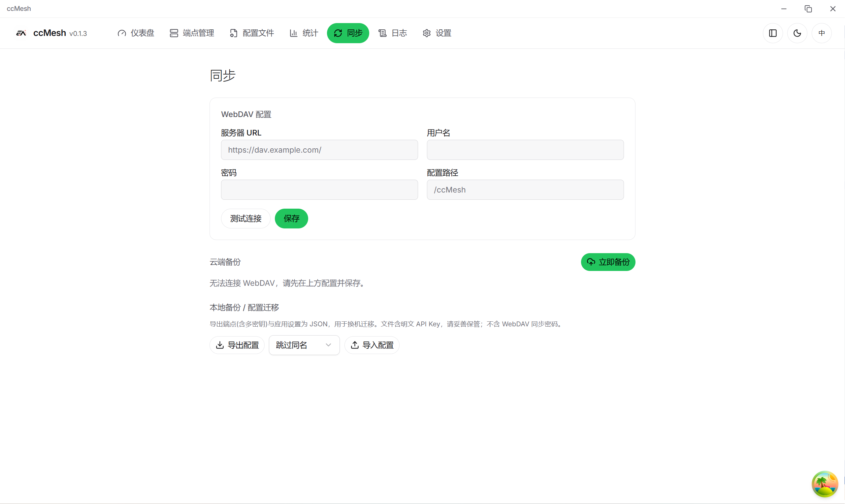Click the 密码 password field
The image size is (845, 504).
point(319,190)
